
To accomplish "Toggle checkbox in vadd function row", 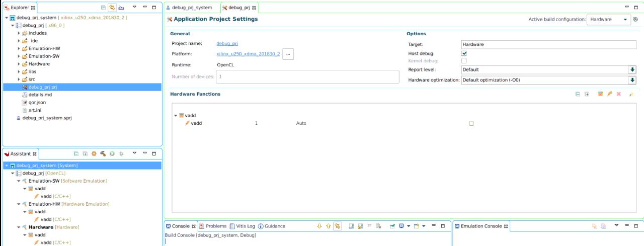I will [471, 123].
